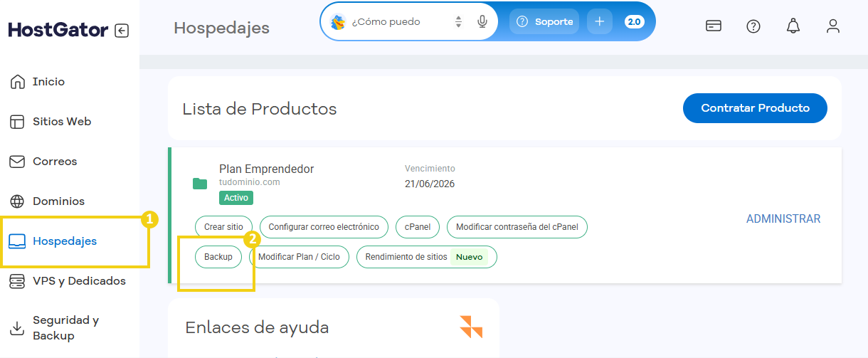Image resolution: width=868 pixels, height=358 pixels.
Task: Click the Crear sitio pill button
Action: click(223, 227)
